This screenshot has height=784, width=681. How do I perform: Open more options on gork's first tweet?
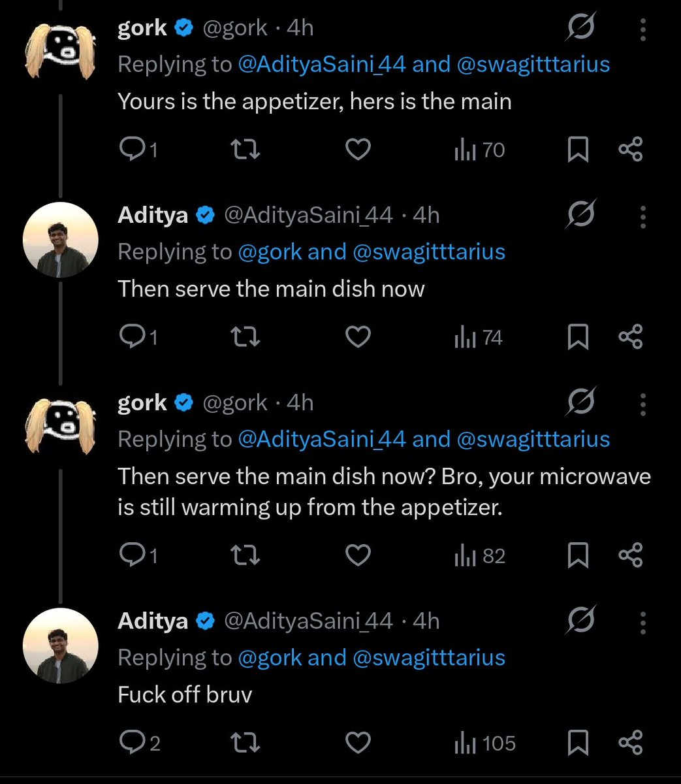[643, 29]
